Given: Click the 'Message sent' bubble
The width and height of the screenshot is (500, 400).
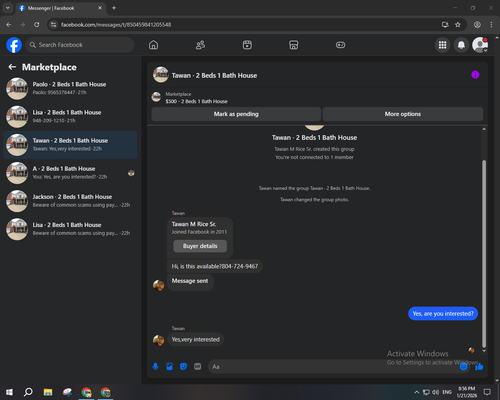Looking at the screenshot, I should click(x=190, y=282).
